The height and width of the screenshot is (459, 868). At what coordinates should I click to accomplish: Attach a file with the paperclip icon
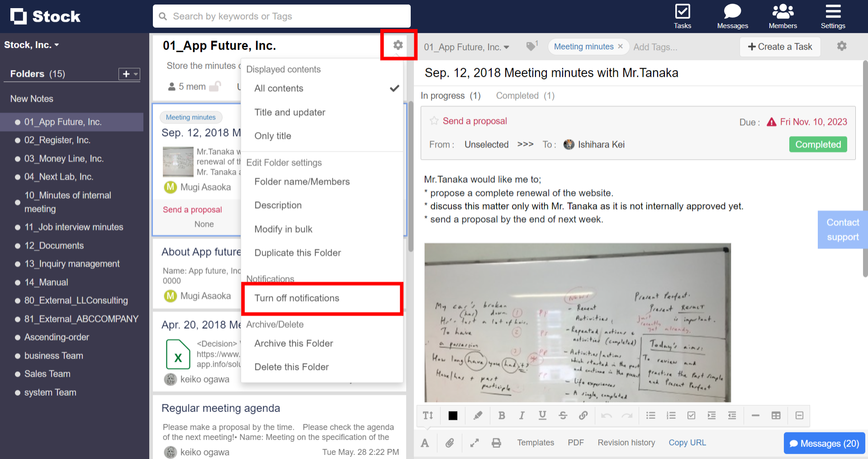click(x=450, y=443)
